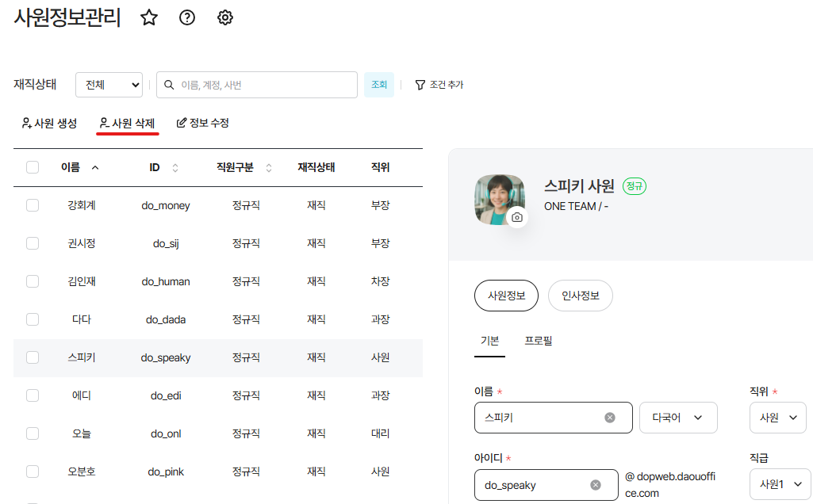The width and height of the screenshot is (813, 504).
Task: Check the select-all header checkbox
Action: point(33,167)
